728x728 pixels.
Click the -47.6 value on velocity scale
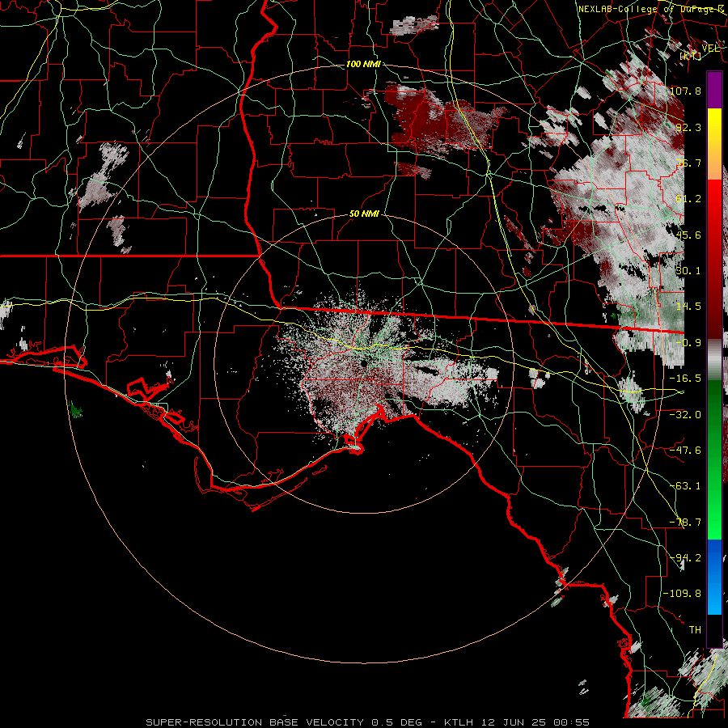tap(685, 450)
